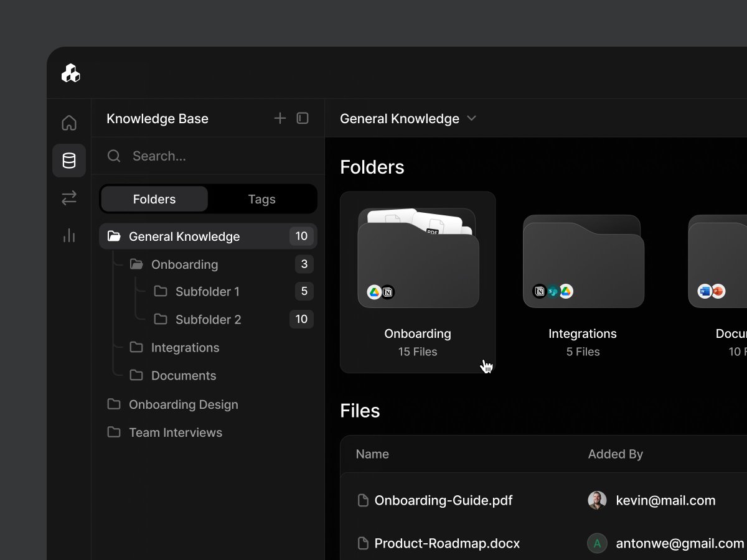This screenshot has height=560, width=747.
Task: Click the plus icon to add folder
Action: 280,118
